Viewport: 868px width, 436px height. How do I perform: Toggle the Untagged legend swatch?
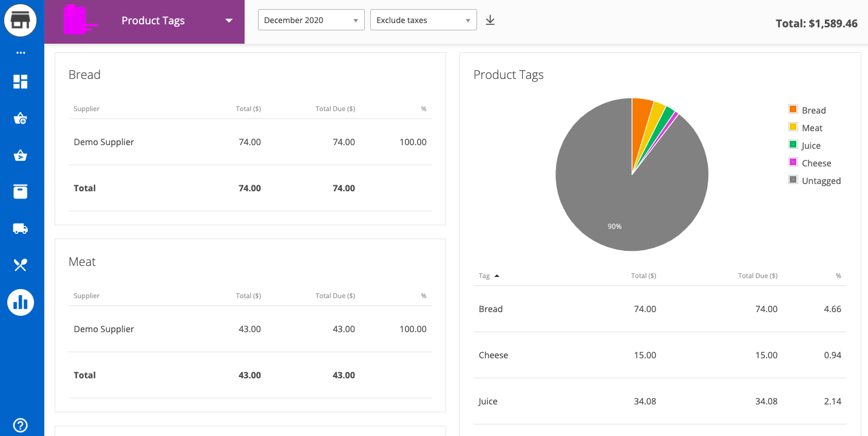tap(793, 180)
